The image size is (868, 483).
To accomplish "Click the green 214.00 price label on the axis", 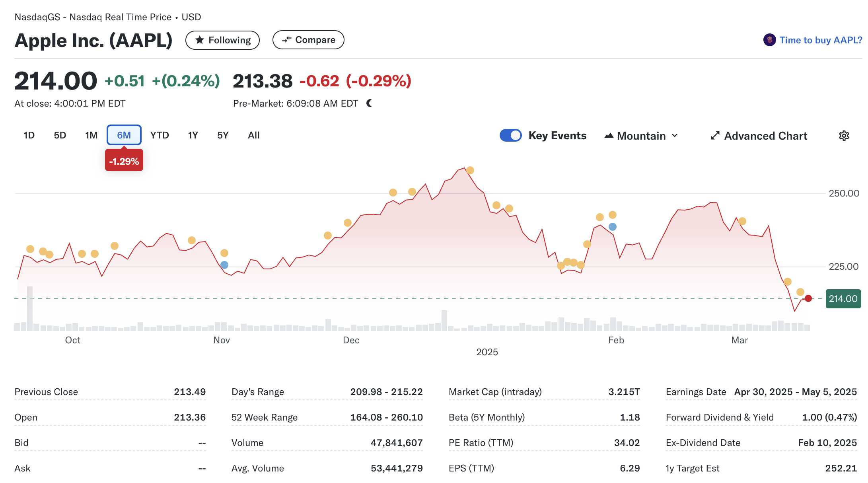I will pos(843,299).
